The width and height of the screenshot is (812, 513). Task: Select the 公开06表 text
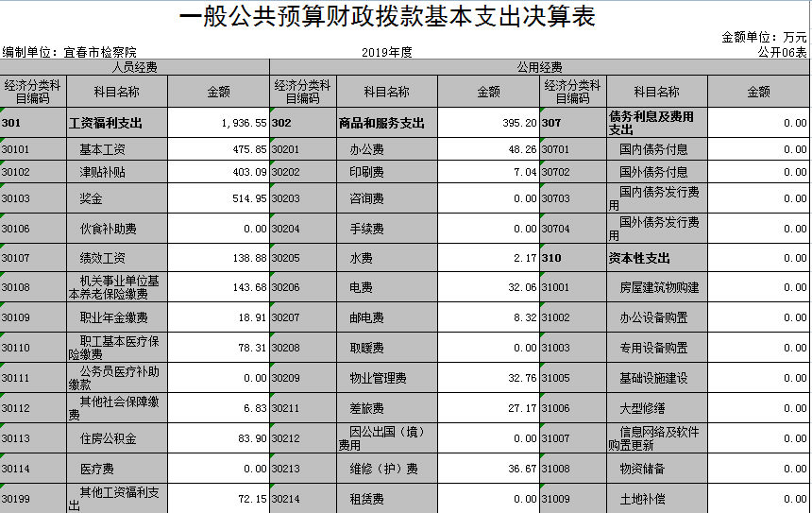[x=782, y=52]
